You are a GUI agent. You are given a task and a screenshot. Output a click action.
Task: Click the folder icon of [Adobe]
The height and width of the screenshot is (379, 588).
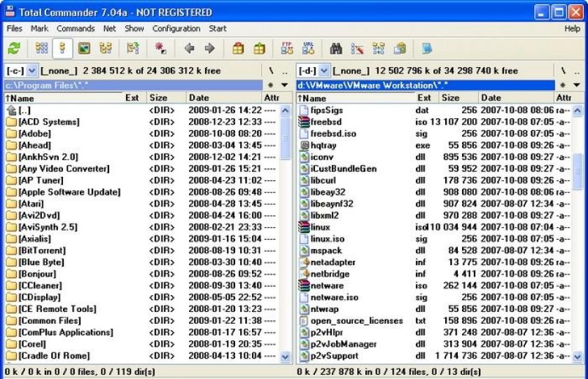[12, 134]
